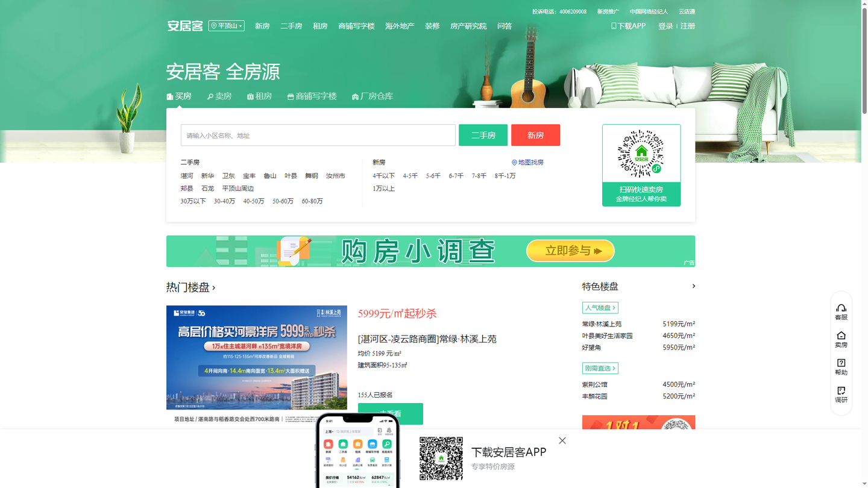Open 云店通 top link
The height and width of the screenshot is (488, 868).
pos(687,11)
